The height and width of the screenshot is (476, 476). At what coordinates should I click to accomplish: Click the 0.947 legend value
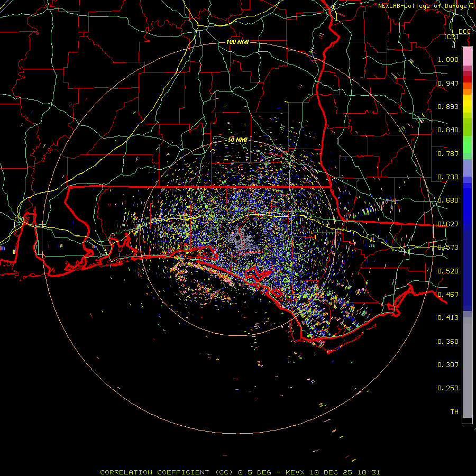tap(448, 83)
